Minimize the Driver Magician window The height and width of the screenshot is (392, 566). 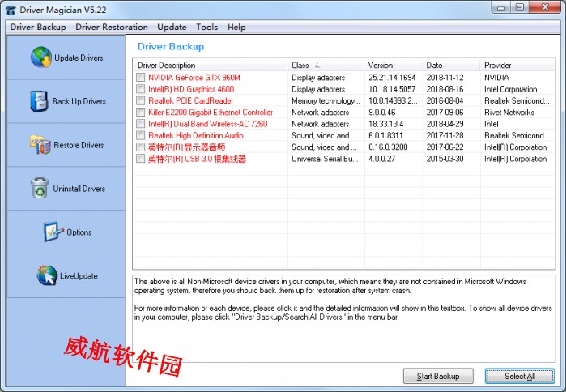pos(501,7)
